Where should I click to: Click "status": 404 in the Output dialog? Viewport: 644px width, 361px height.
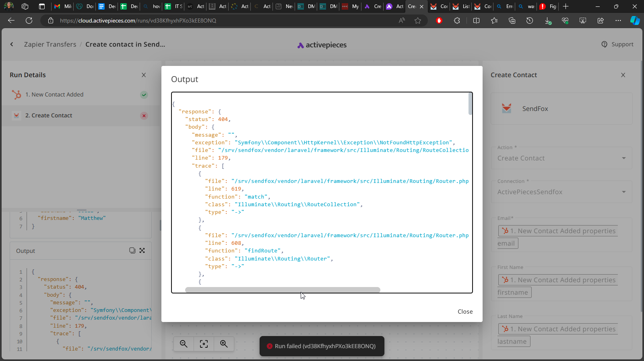[208, 119]
